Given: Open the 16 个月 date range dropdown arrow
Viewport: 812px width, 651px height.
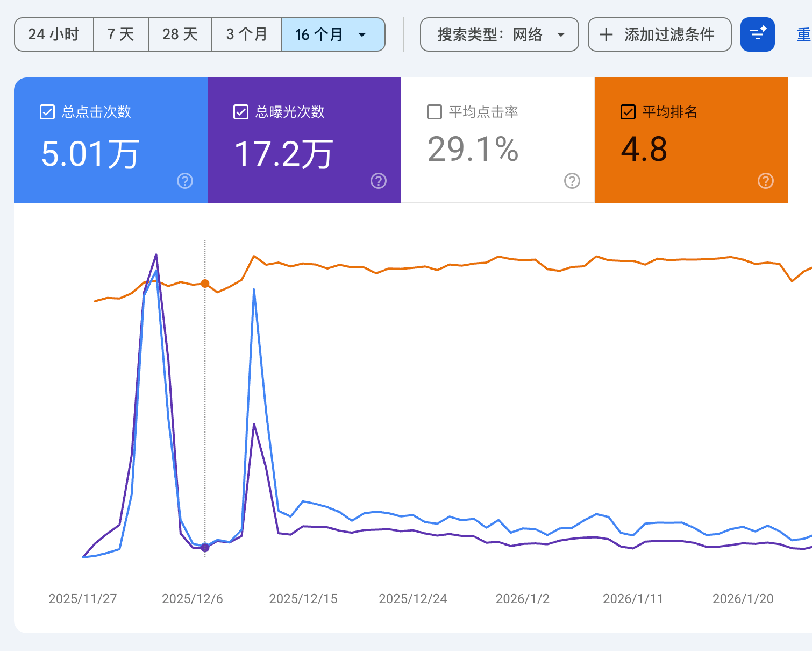Looking at the screenshot, I should [362, 35].
